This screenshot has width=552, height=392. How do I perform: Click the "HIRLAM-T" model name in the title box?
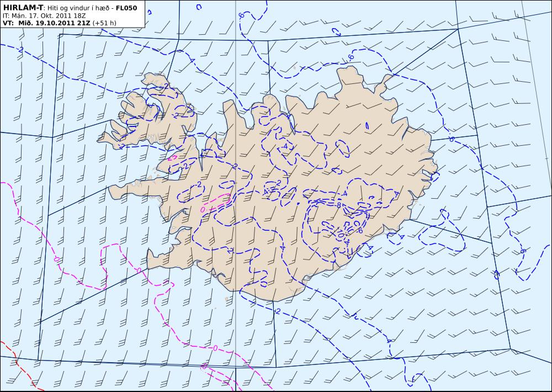pos(23,8)
